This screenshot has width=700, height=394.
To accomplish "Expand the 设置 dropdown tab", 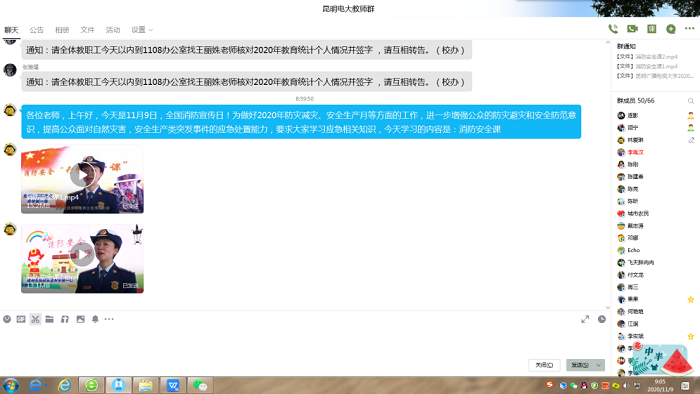I will (x=142, y=30).
